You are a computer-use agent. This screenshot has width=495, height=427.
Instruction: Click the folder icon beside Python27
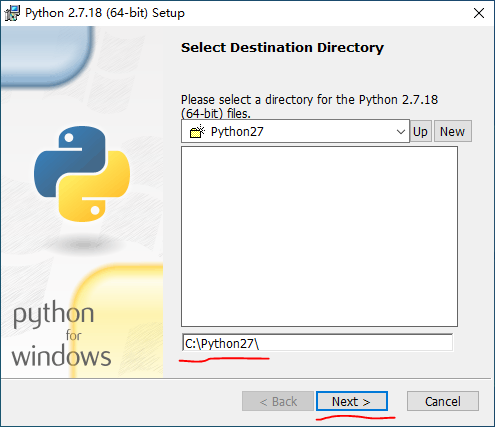tap(197, 131)
